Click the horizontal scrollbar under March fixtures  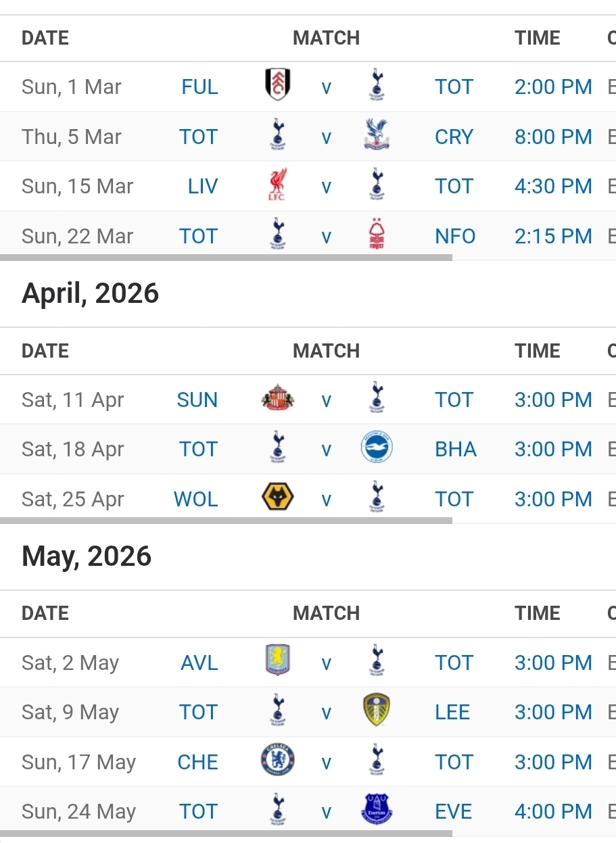[226, 258]
